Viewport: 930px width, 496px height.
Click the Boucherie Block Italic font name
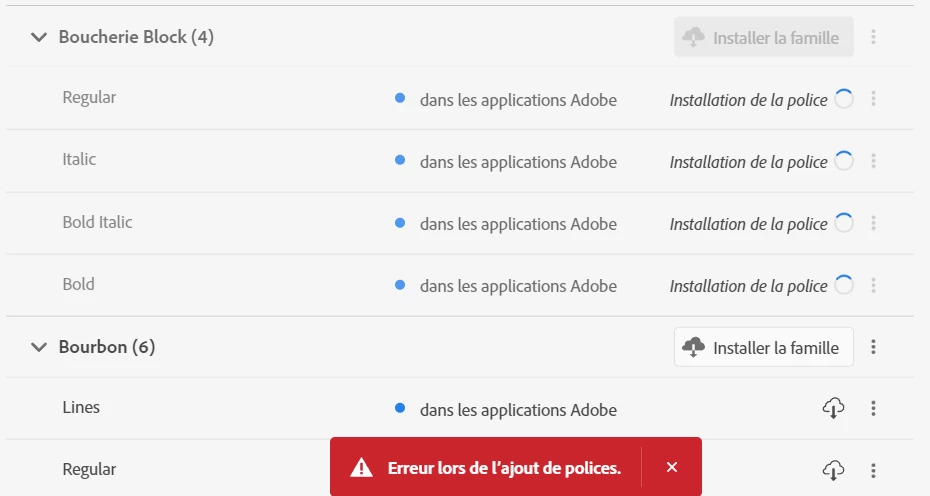[79, 160]
